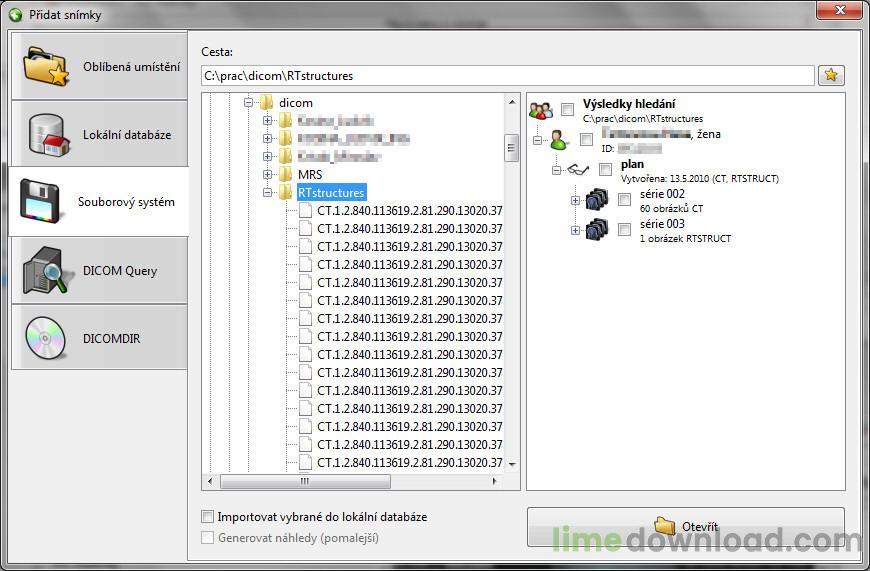
Task: Select the série 002 image stack icon
Action: (596, 199)
